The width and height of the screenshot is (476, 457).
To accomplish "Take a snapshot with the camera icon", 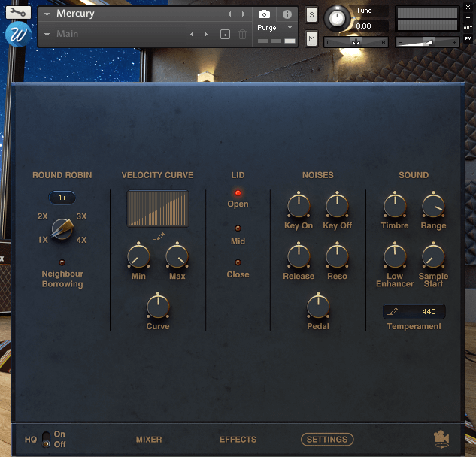I will coord(264,14).
